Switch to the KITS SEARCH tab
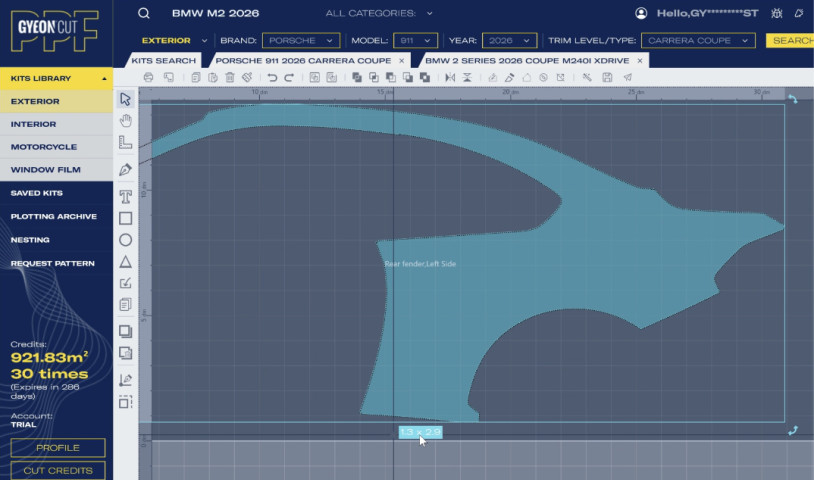This screenshot has width=814, height=480. coord(164,61)
